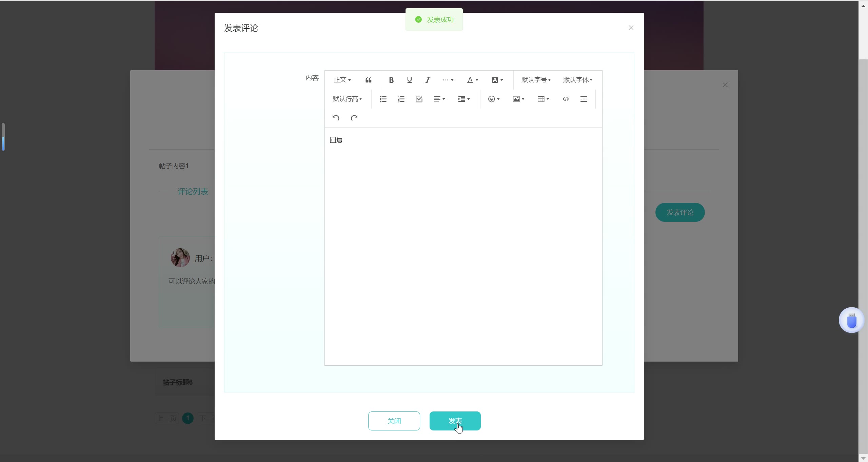868x462 pixels.
Task: Open the 正文 heading style dropdown
Action: pyautogui.click(x=342, y=80)
